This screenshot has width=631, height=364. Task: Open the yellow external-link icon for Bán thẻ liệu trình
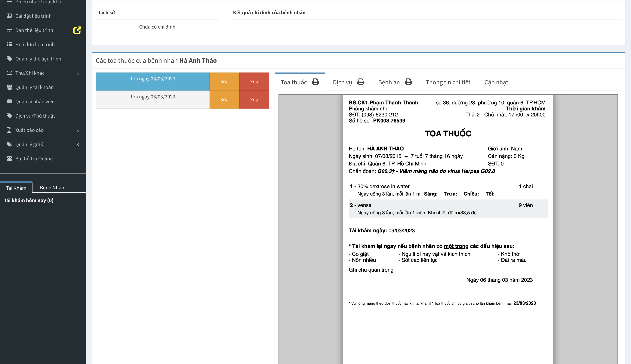[x=77, y=30]
